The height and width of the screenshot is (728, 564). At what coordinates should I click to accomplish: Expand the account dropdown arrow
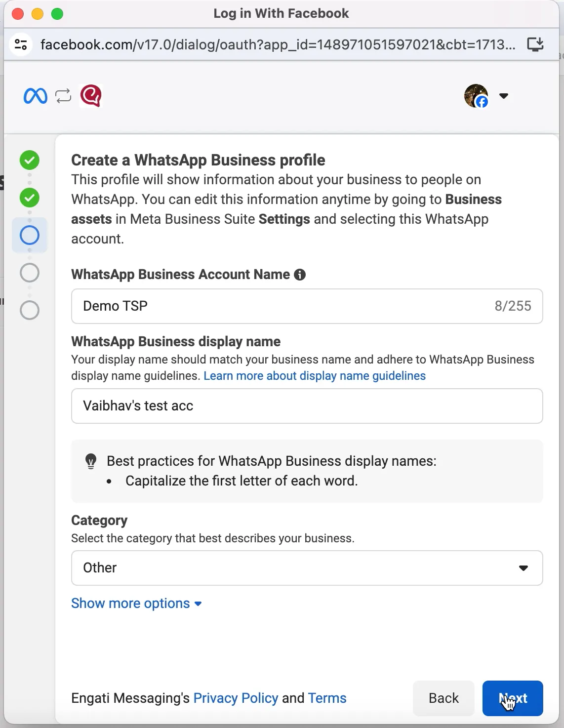(504, 96)
